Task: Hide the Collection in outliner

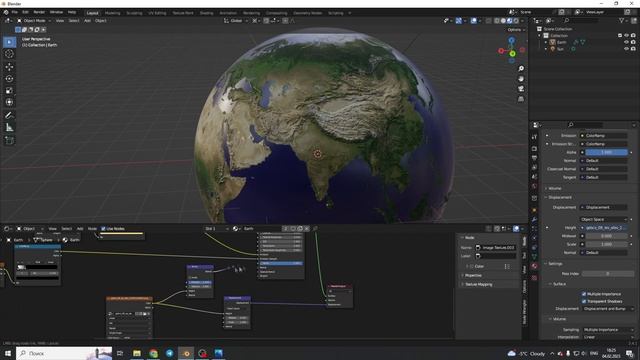Action: pos(627,36)
